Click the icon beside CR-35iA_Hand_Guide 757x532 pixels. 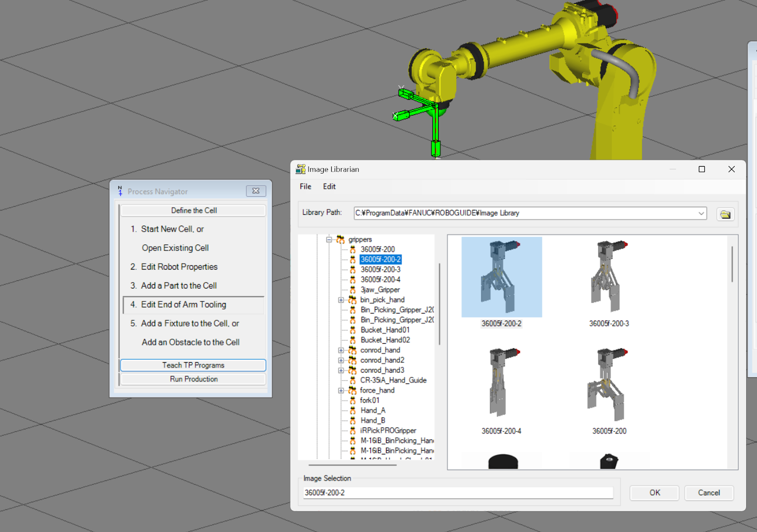coord(352,380)
